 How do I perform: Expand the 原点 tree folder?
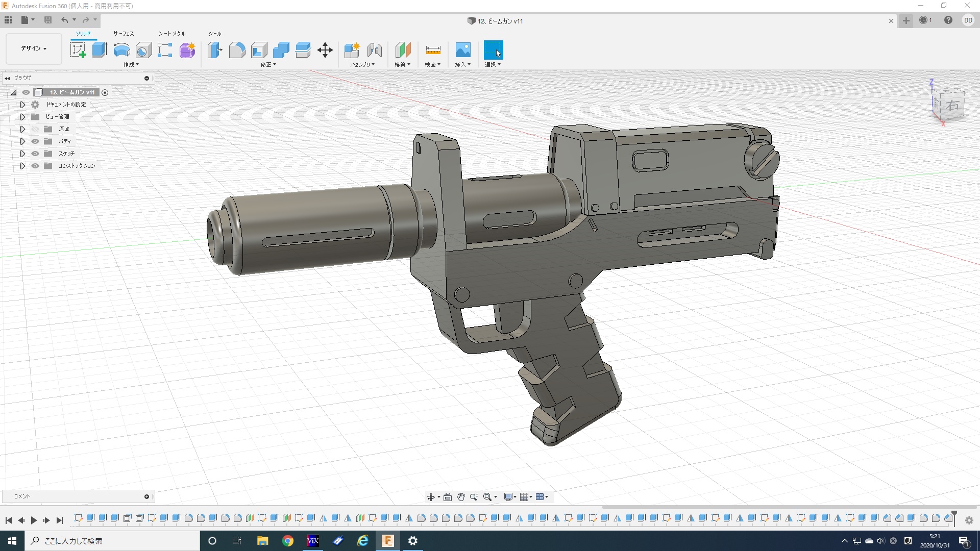pyautogui.click(x=22, y=129)
